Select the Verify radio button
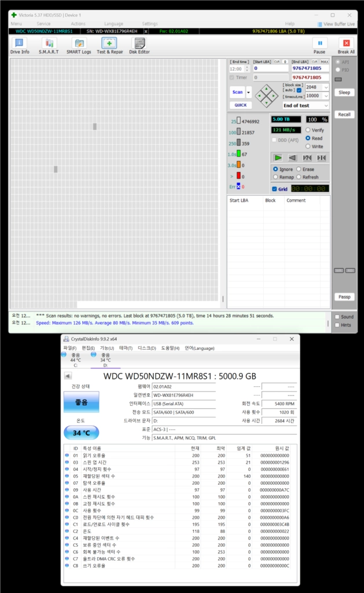Image resolution: width=364 pixels, height=593 pixels. coord(308,130)
